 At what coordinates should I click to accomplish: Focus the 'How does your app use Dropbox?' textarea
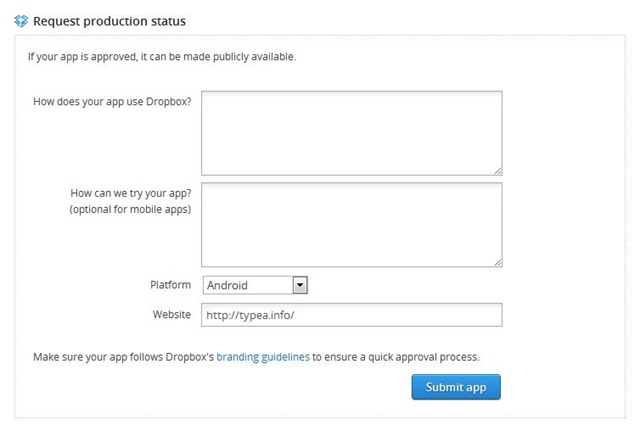(351, 133)
